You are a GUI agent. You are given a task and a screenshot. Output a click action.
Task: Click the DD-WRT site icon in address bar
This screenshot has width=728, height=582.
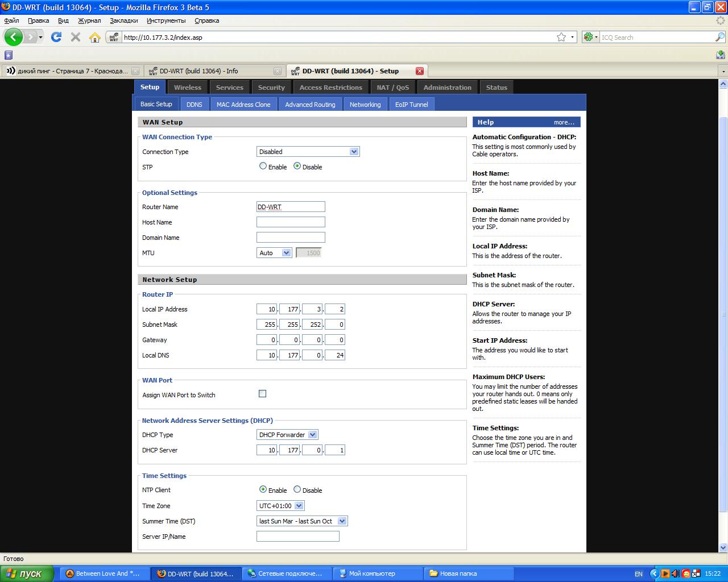114,38
